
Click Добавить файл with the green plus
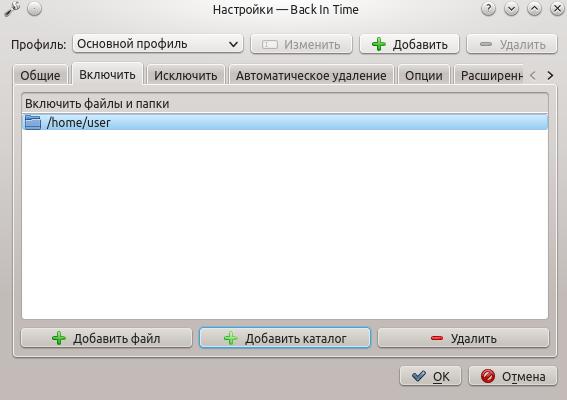106,339
